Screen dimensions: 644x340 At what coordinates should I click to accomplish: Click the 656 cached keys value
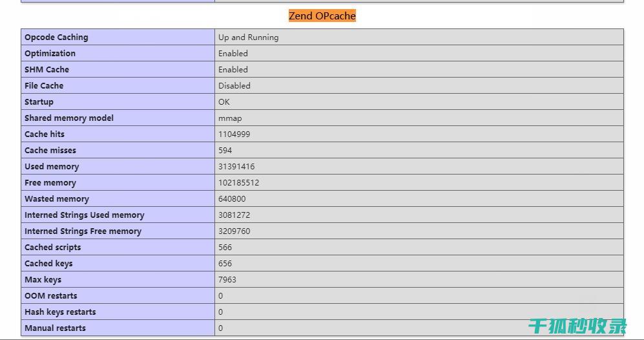tap(225, 263)
